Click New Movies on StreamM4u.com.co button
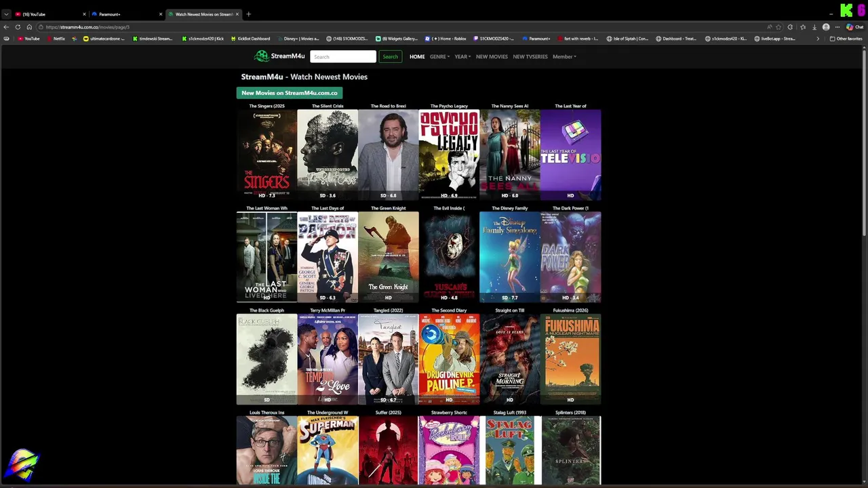This screenshot has height=488, width=868. (x=290, y=93)
